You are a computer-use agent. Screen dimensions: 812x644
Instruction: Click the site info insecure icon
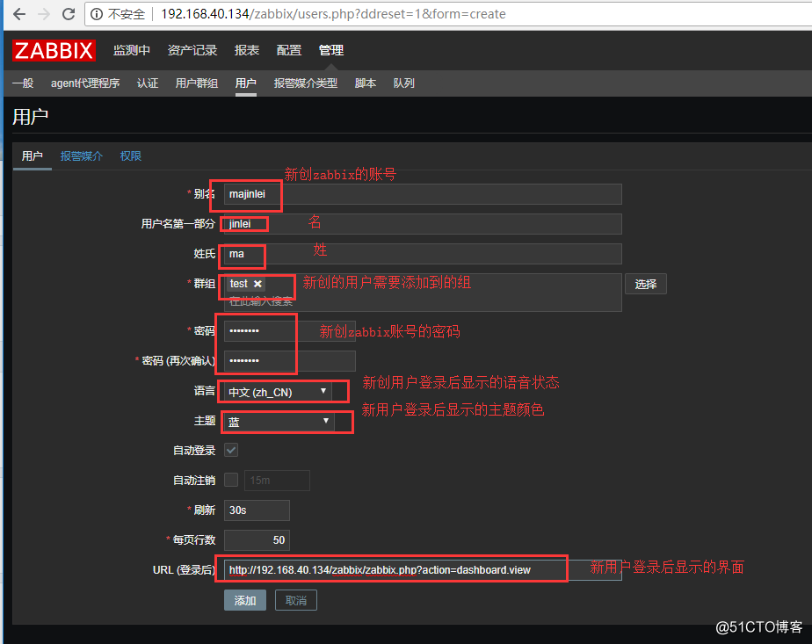coord(97,14)
